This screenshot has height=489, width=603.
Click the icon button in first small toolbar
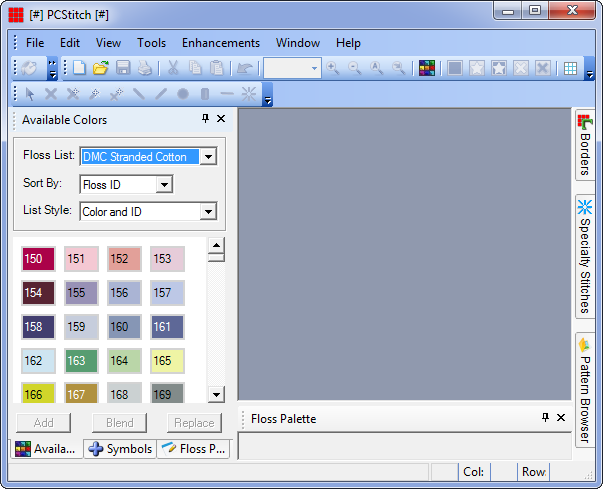click(29, 68)
